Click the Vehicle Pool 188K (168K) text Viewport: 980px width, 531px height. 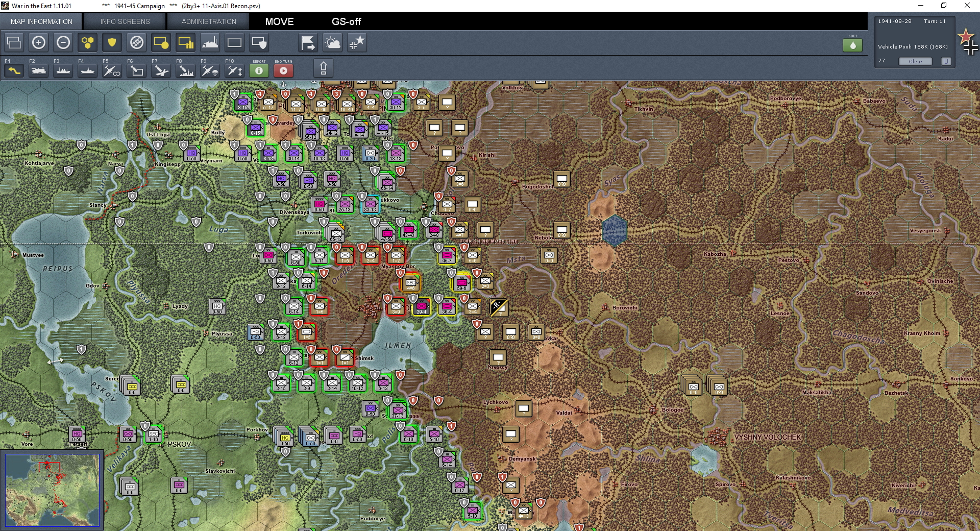(x=913, y=46)
